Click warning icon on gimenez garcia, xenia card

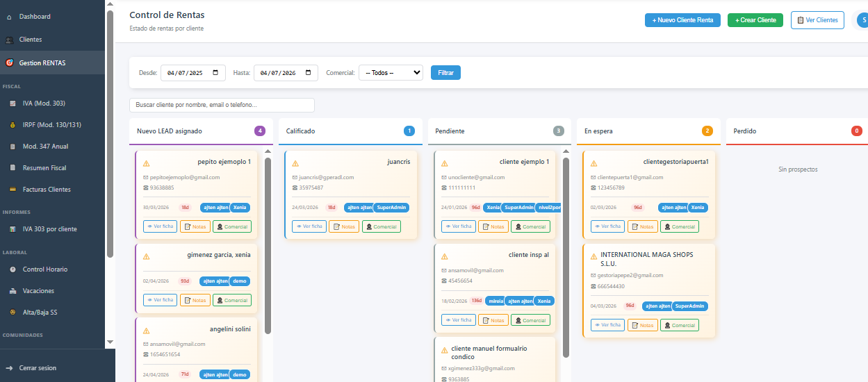[146, 256]
